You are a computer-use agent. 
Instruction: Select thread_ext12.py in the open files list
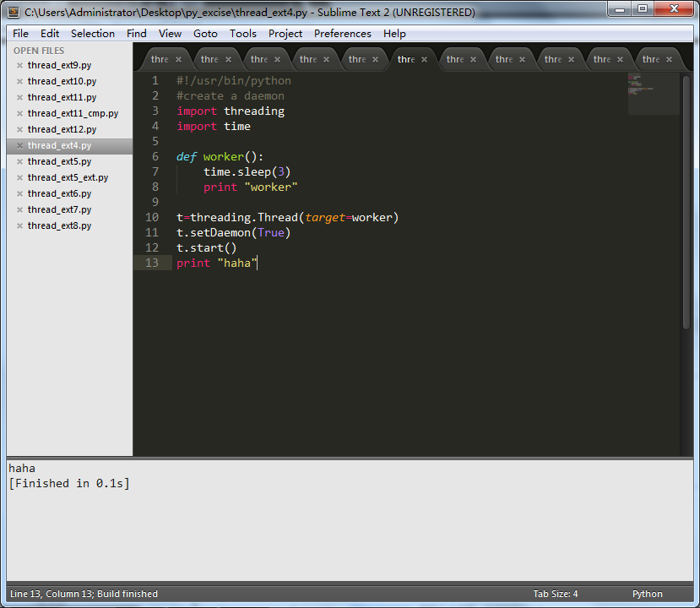point(62,130)
